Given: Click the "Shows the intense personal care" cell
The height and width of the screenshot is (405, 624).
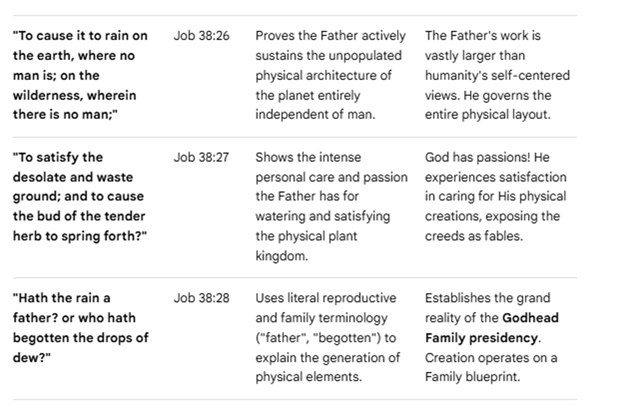Looking at the screenshot, I should click(x=332, y=206).
